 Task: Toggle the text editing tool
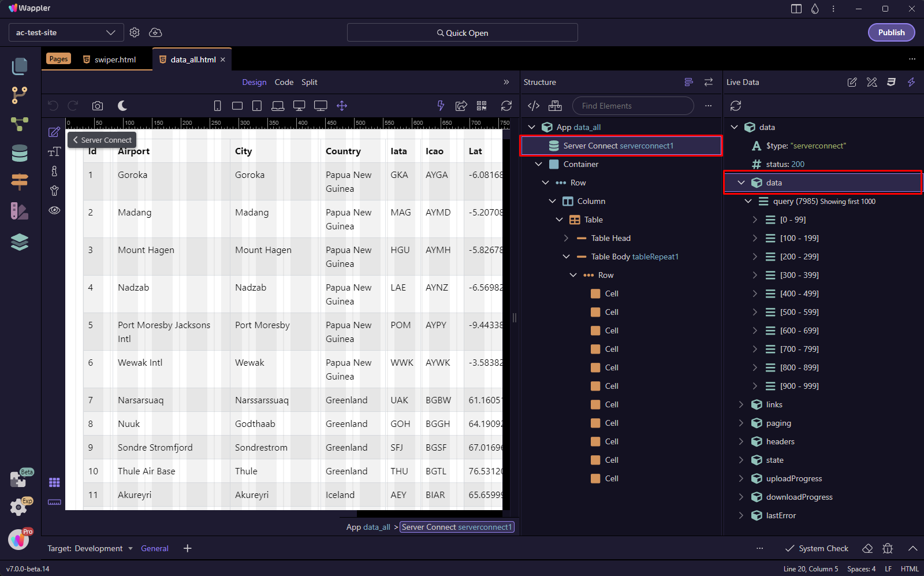[x=54, y=152]
